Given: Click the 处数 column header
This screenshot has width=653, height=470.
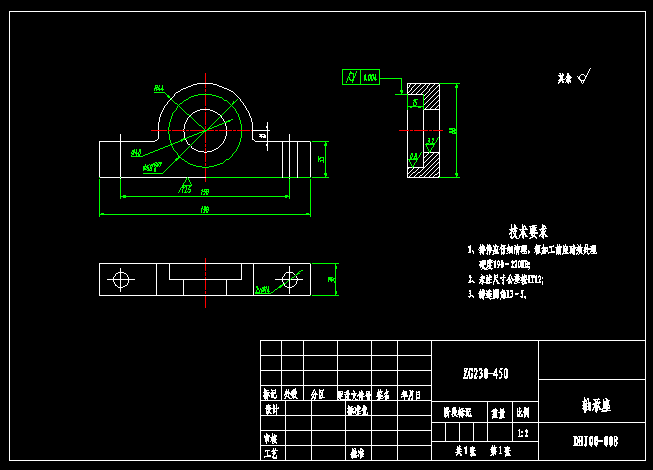Looking at the screenshot, I should pyautogui.click(x=291, y=394).
